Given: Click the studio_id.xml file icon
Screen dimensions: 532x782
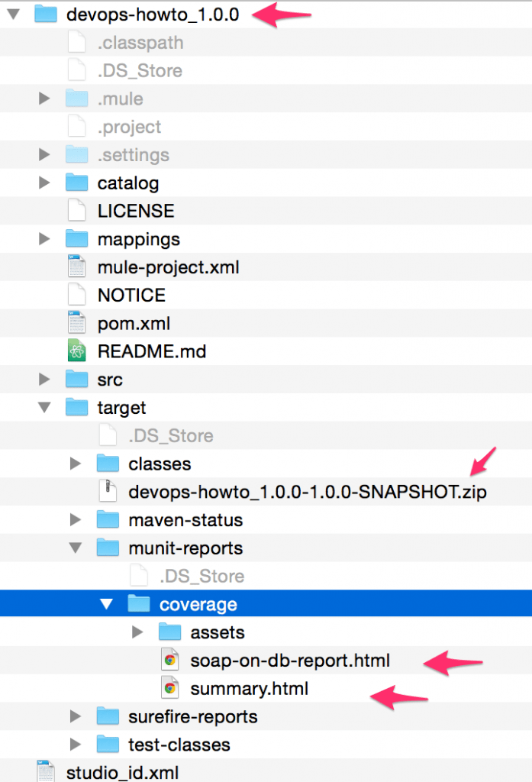Looking at the screenshot, I should click(x=44, y=773).
